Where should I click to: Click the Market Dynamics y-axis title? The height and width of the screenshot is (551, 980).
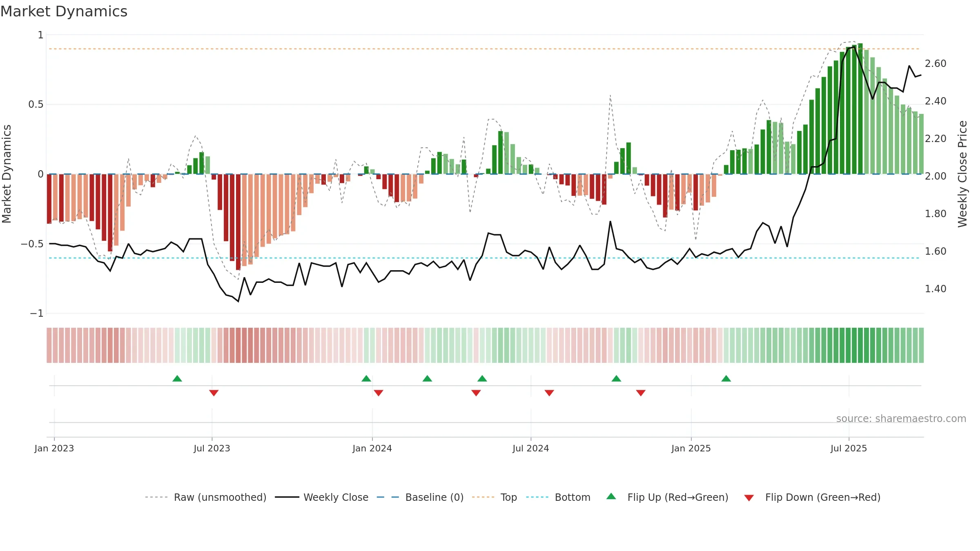coord(7,174)
